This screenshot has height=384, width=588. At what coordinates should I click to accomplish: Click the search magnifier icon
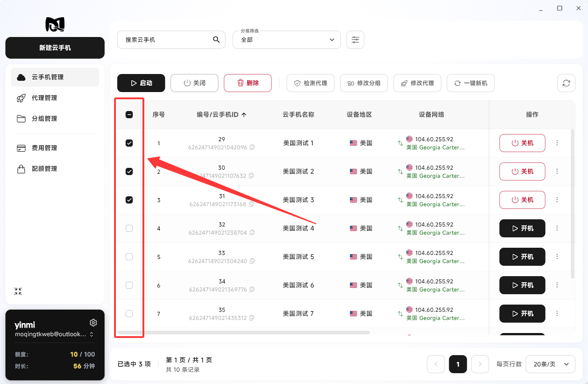click(216, 40)
